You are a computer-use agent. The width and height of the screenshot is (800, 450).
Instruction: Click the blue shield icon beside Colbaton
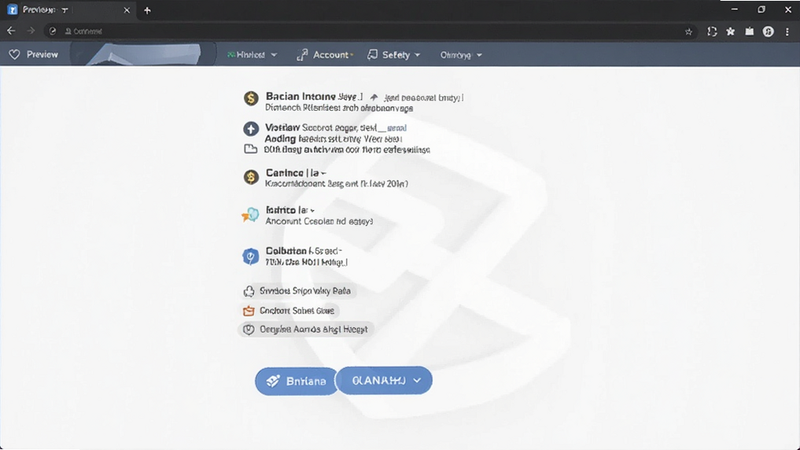(251, 256)
